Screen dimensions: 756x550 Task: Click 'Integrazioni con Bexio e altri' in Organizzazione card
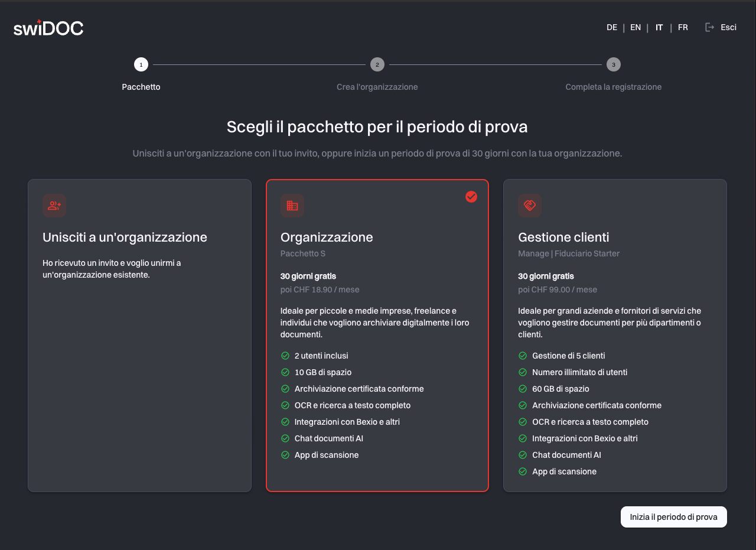tap(347, 422)
